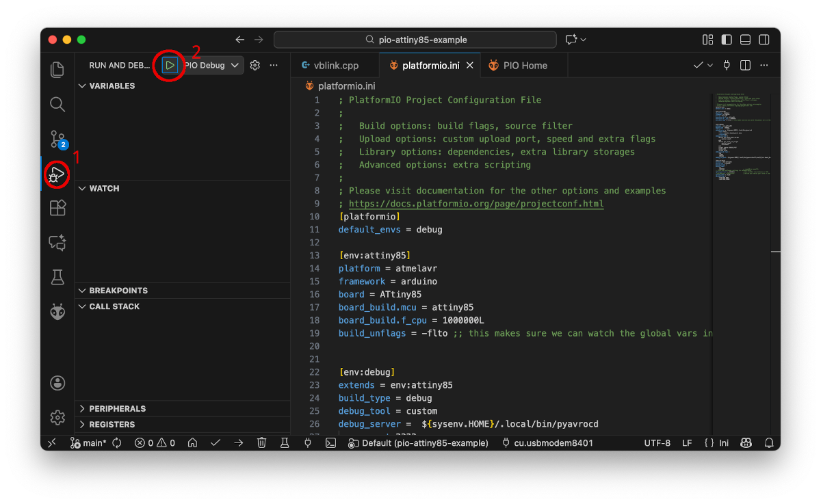This screenshot has width=821, height=504.
Task: Change LF end-of-line sequence
Action: [687, 443]
